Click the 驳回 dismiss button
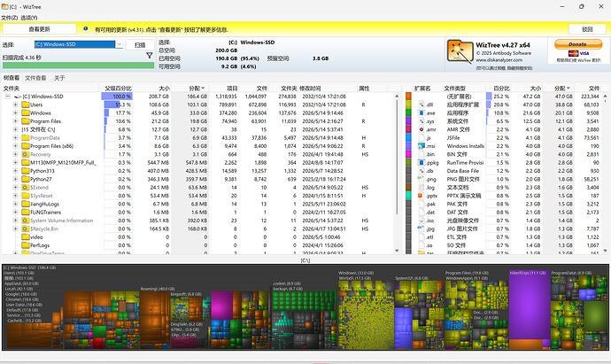 coord(587,29)
